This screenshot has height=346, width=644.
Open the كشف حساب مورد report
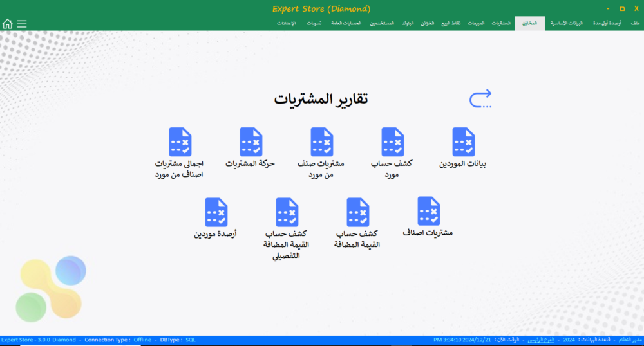[392, 142]
